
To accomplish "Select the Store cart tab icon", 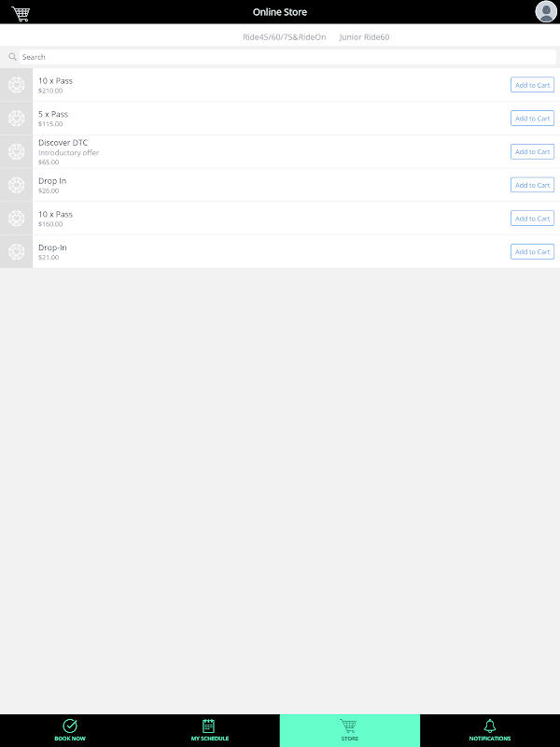I will [x=348, y=726].
